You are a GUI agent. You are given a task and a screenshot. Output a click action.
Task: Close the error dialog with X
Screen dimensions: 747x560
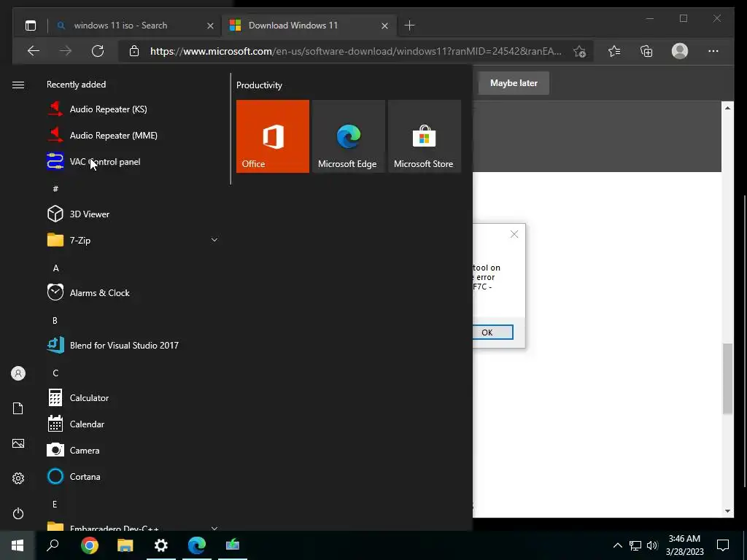pos(514,234)
